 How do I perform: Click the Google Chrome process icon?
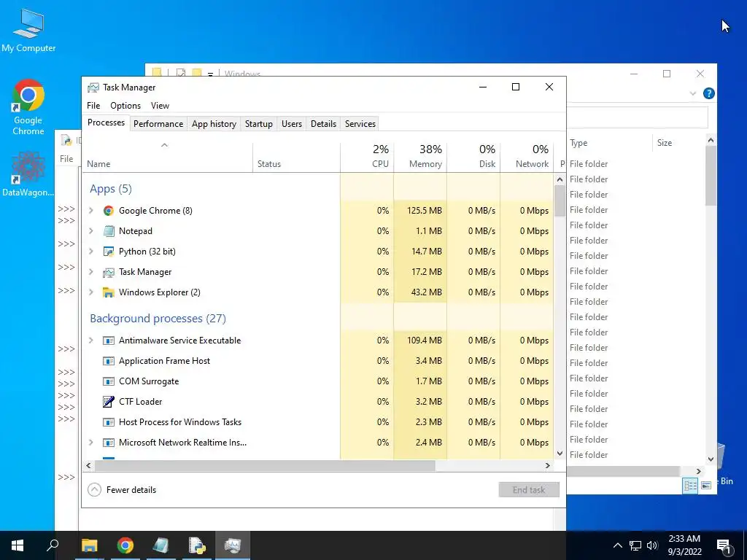(x=109, y=211)
